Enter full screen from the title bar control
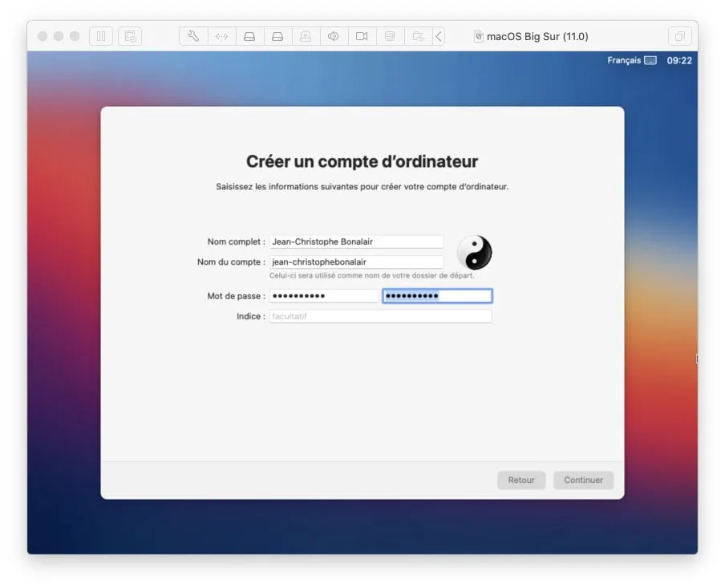The width and height of the screenshot is (725, 588). pyautogui.click(x=679, y=35)
